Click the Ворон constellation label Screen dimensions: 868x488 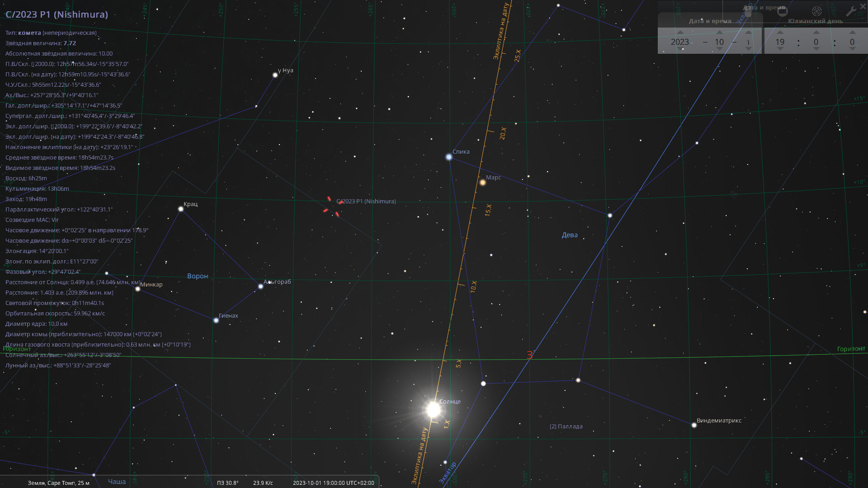coord(198,276)
